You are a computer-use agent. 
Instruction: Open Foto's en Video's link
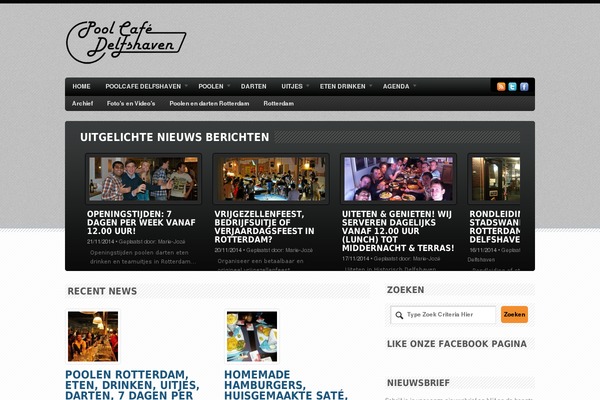[131, 103]
